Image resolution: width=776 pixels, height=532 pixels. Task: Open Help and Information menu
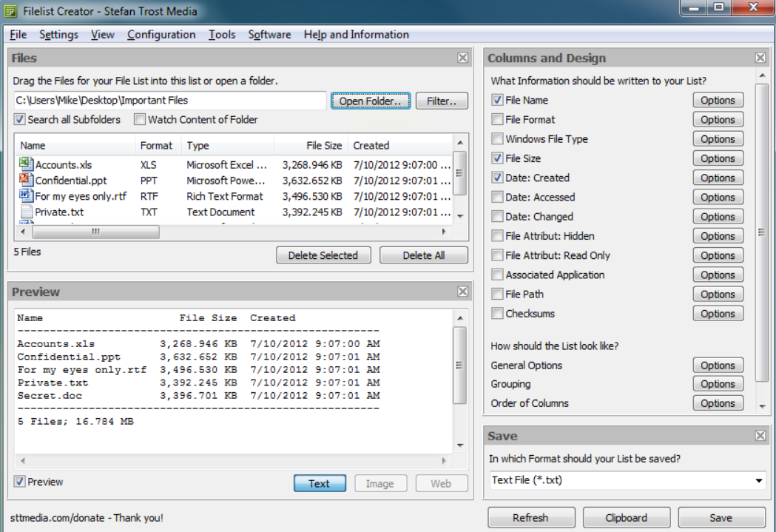357,34
